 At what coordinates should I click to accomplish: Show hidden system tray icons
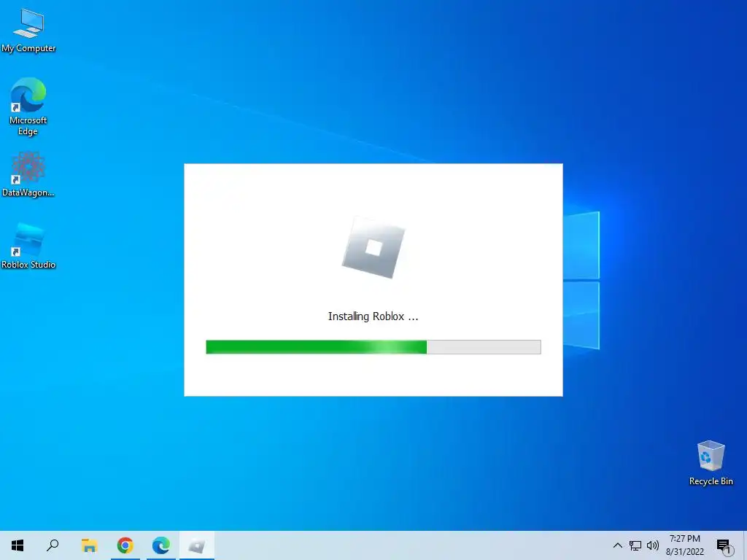click(x=617, y=545)
